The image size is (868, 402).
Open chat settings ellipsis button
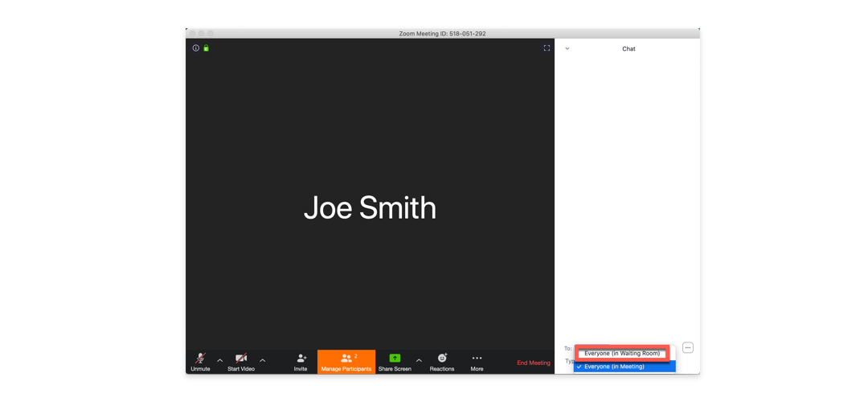pyautogui.click(x=688, y=348)
